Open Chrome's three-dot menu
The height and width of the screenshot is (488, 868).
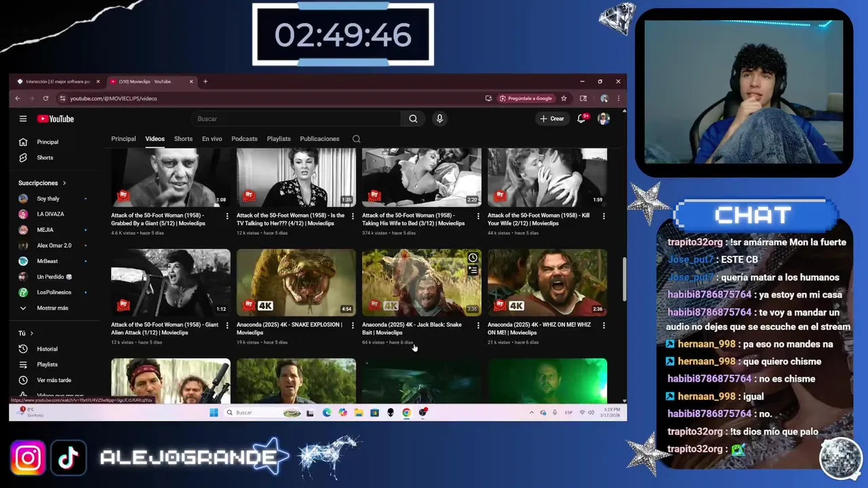pos(618,98)
